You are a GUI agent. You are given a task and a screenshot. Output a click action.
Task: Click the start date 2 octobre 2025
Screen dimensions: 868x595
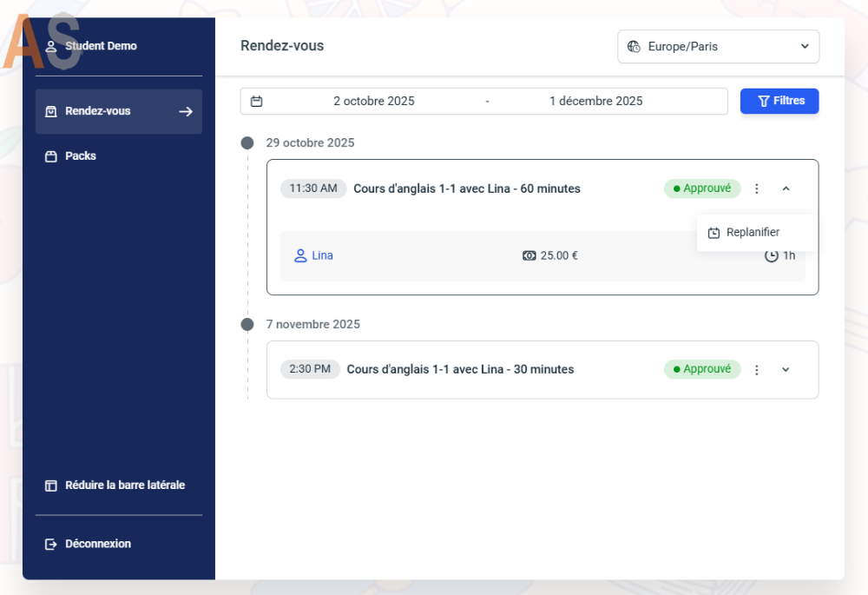point(373,101)
